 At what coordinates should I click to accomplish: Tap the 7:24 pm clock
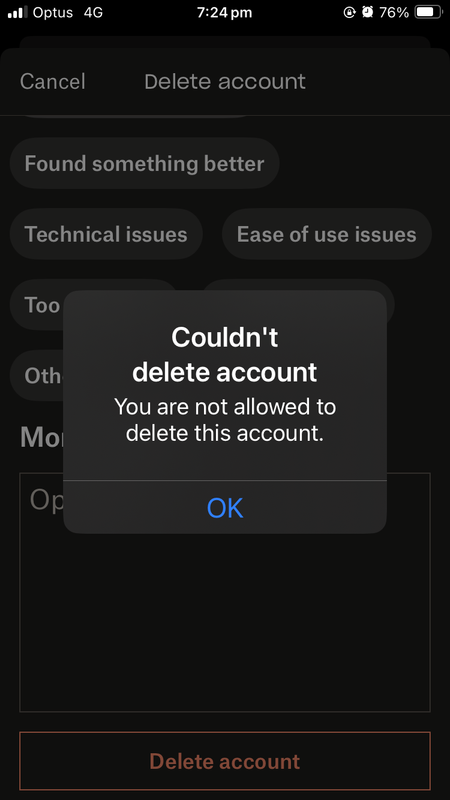[x=224, y=13]
